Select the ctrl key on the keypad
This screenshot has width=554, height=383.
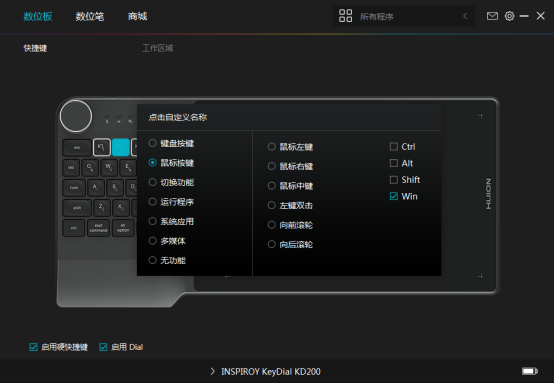click(73, 228)
